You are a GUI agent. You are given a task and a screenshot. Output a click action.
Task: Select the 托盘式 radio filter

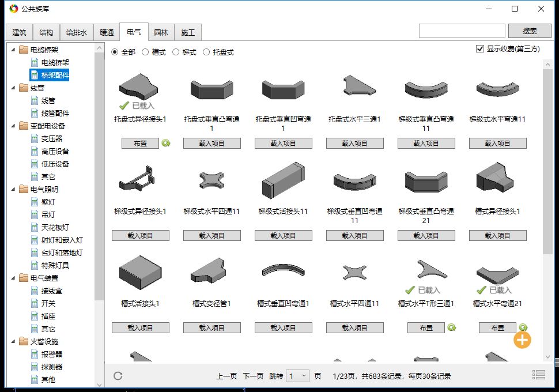click(x=206, y=52)
